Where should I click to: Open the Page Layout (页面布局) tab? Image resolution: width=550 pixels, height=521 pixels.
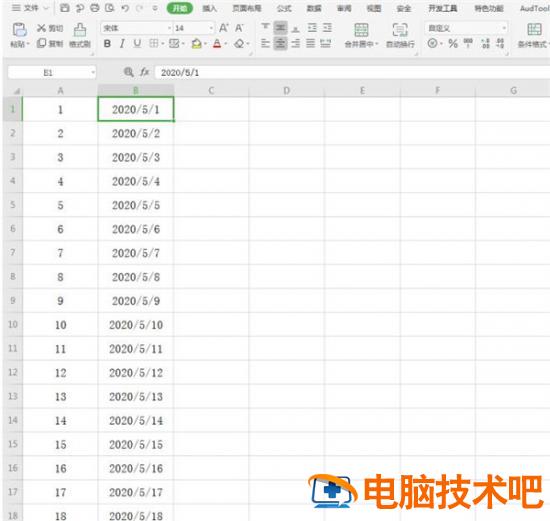point(247,8)
